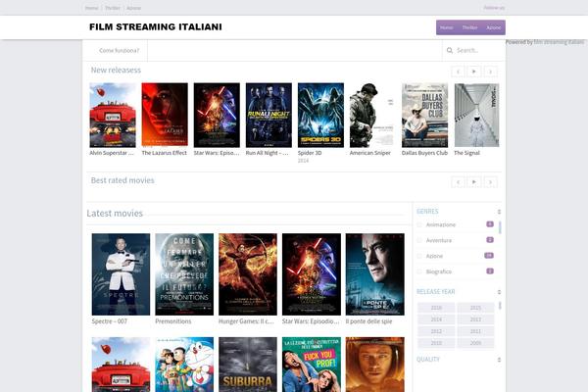Click the FILM STREAMING ITALIANI site title
Image resolution: width=588 pixels, height=392 pixels.
[x=156, y=27]
